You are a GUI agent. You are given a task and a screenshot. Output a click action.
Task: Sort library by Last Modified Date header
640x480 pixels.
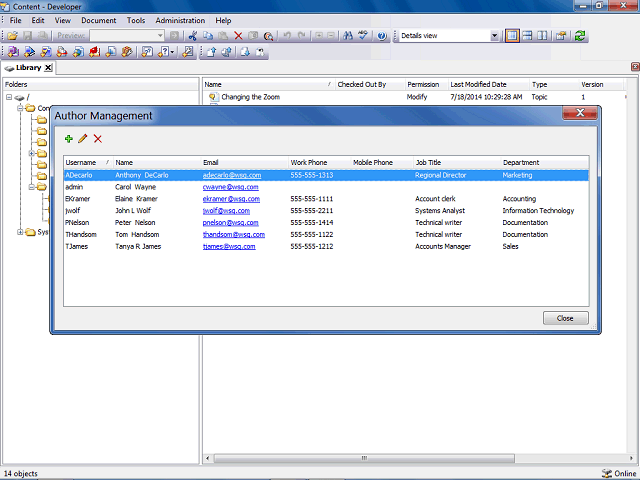[489, 84]
